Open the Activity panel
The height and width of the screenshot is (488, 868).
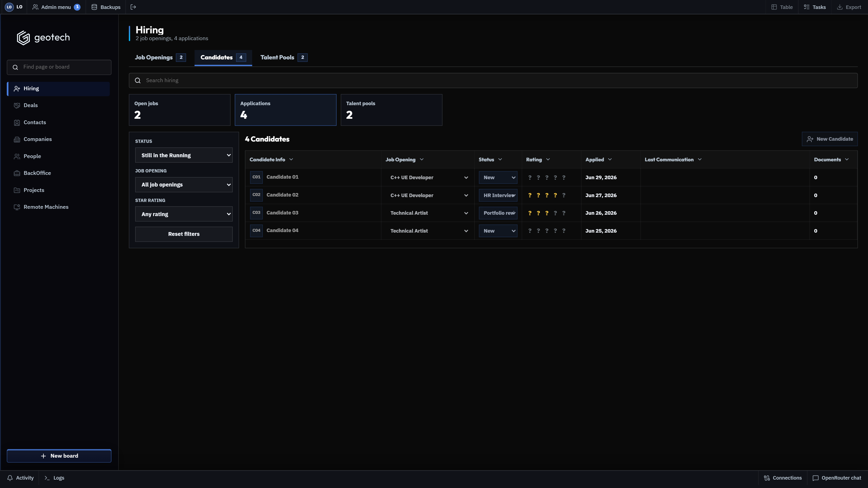(x=21, y=478)
